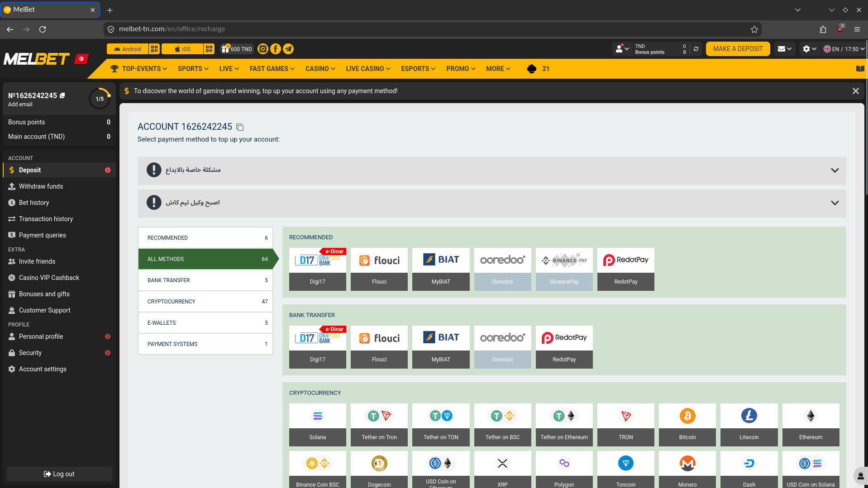Copy account number in the sidebar

[62, 95]
